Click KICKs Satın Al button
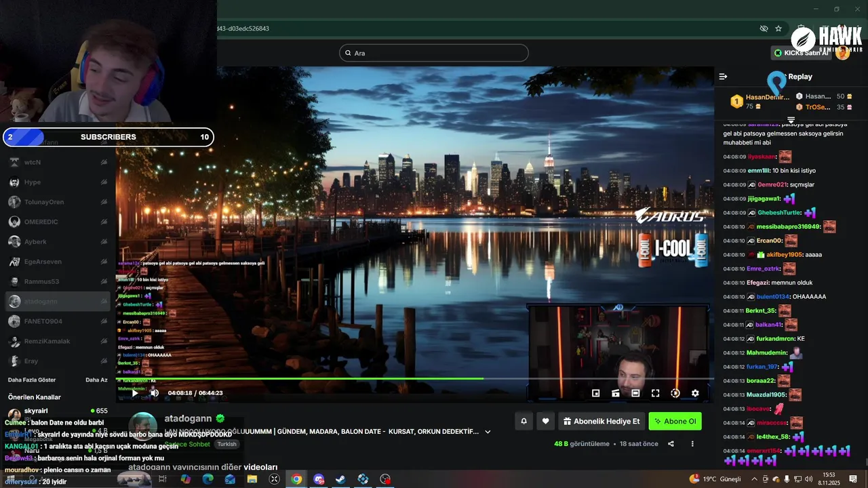 coord(802,53)
